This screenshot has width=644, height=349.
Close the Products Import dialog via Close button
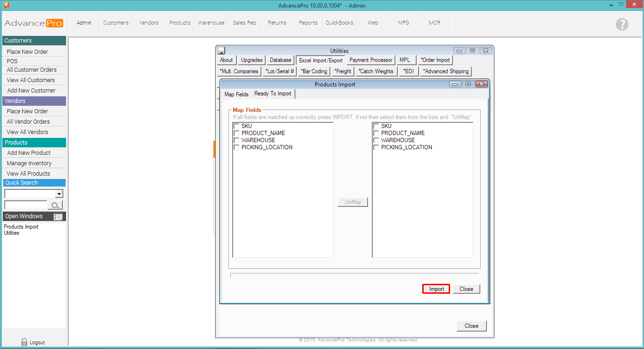pyautogui.click(x=466, y=289)
